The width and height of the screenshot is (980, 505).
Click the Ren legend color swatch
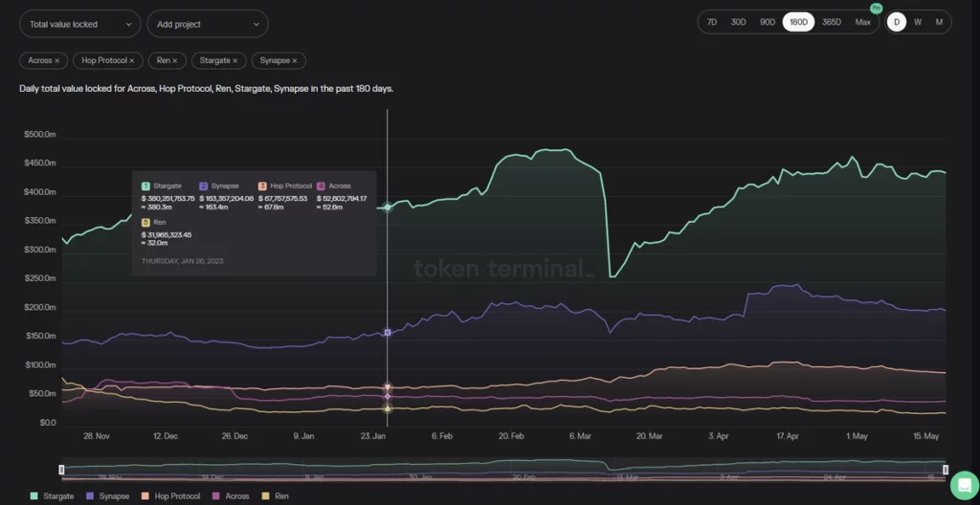tap(266, 496)
